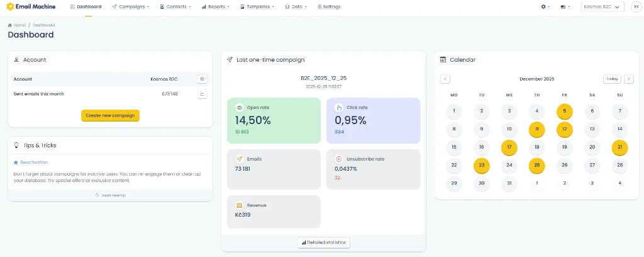Open the Settings menu item
The width and height of the screenshot is (644, 257).
point(329,6)
